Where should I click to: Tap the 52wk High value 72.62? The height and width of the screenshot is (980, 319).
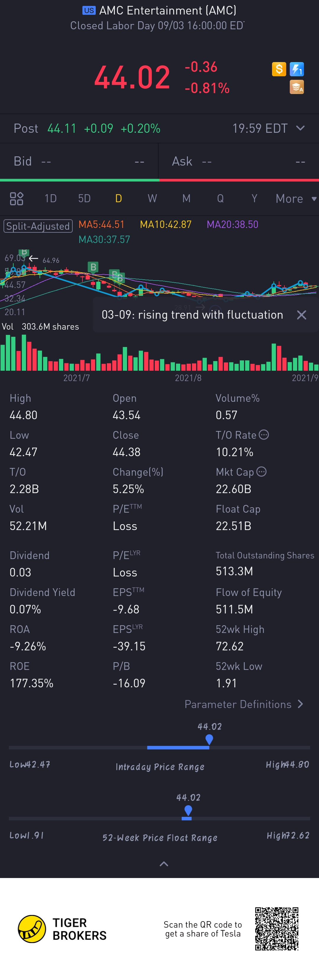(230, 646)
